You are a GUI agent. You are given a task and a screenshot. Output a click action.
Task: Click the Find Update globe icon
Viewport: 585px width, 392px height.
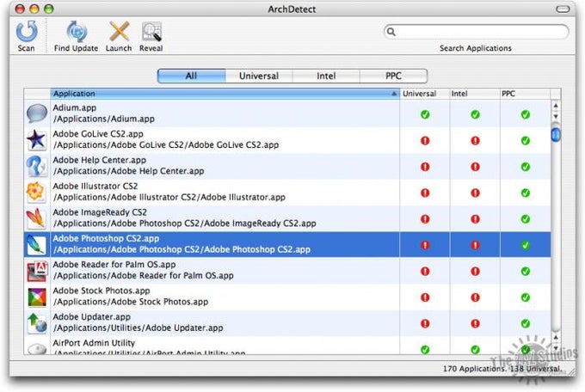point(76,31)
